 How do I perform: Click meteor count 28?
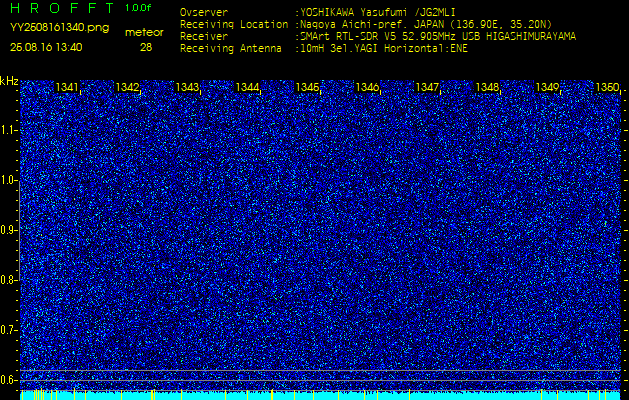click(x=146, y=47)
